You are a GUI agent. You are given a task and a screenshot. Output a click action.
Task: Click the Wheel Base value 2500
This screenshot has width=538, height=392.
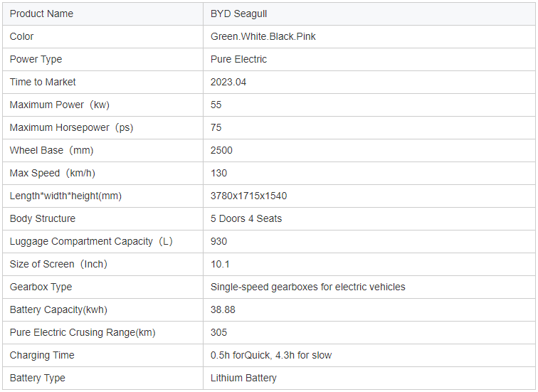(x=221, y=150)
